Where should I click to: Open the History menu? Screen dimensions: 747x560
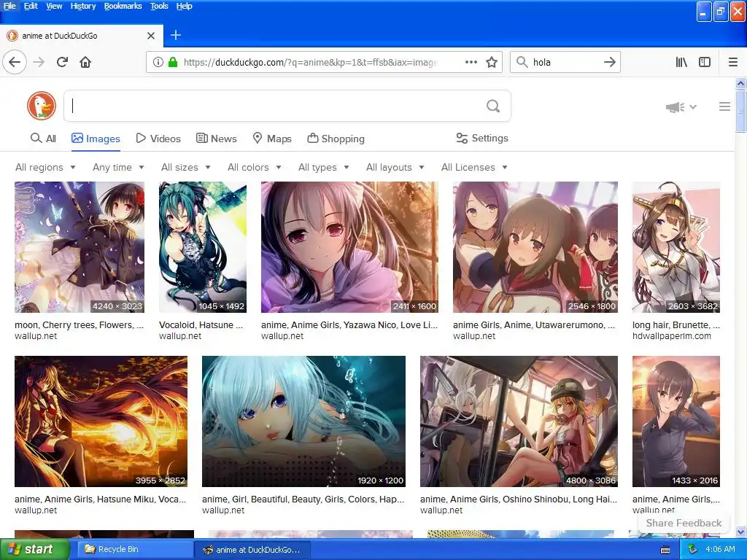point(83,6)
